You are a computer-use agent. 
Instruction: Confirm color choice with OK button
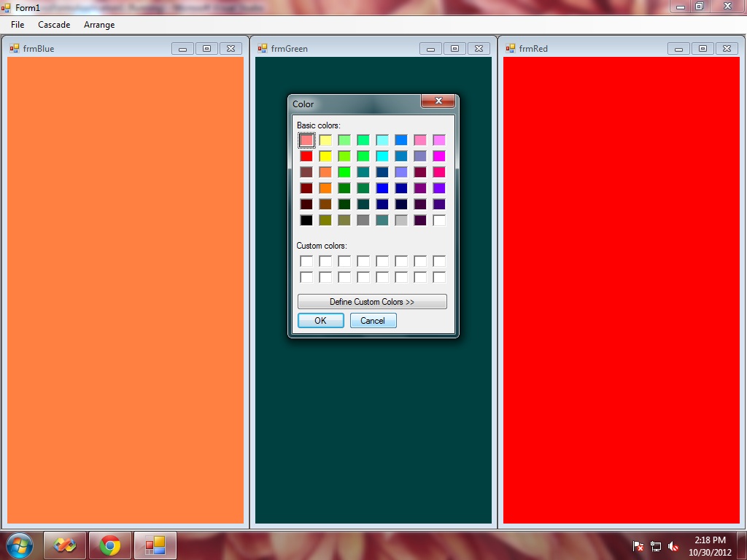[x=321, y=321]
